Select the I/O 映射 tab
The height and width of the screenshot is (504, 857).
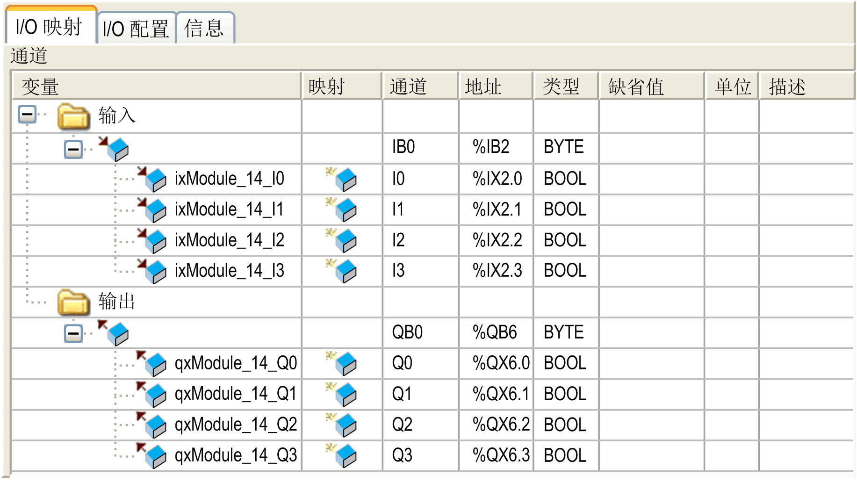coord(49,27)
